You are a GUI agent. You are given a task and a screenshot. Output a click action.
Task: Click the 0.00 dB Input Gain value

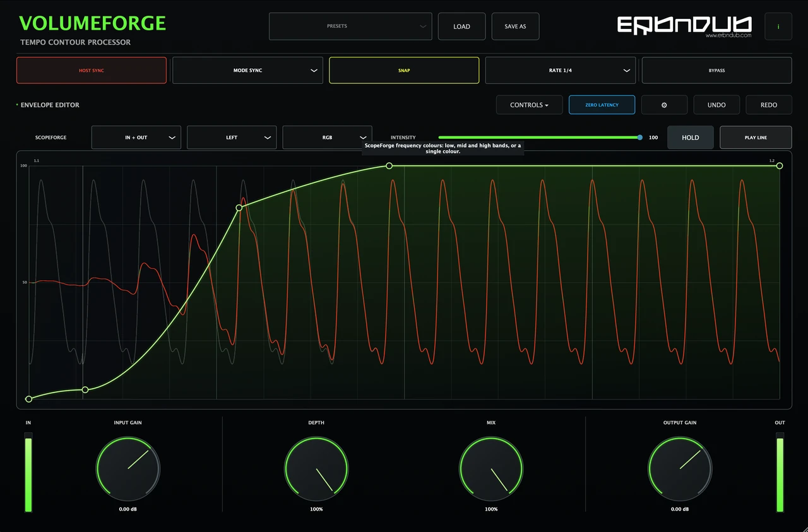(128, 509)
